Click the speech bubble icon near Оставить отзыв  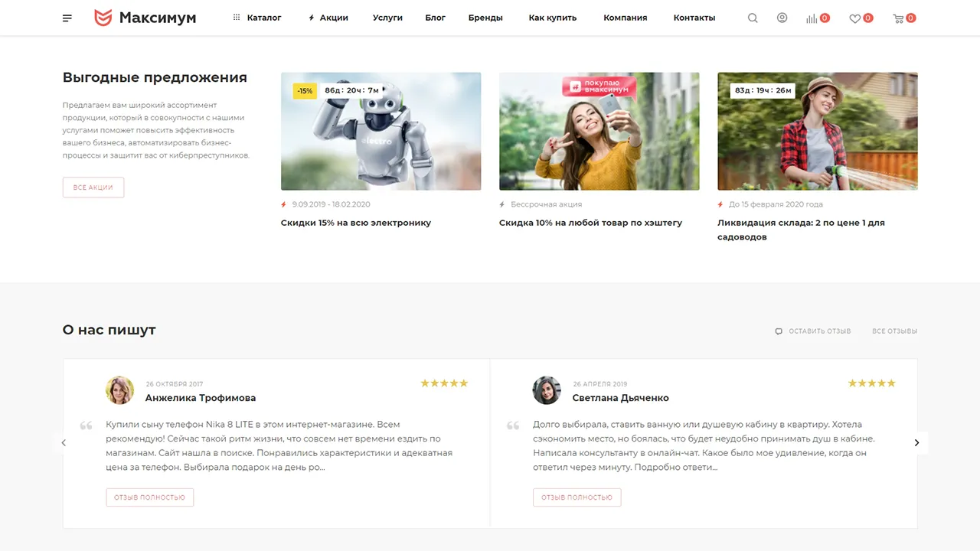779,331
